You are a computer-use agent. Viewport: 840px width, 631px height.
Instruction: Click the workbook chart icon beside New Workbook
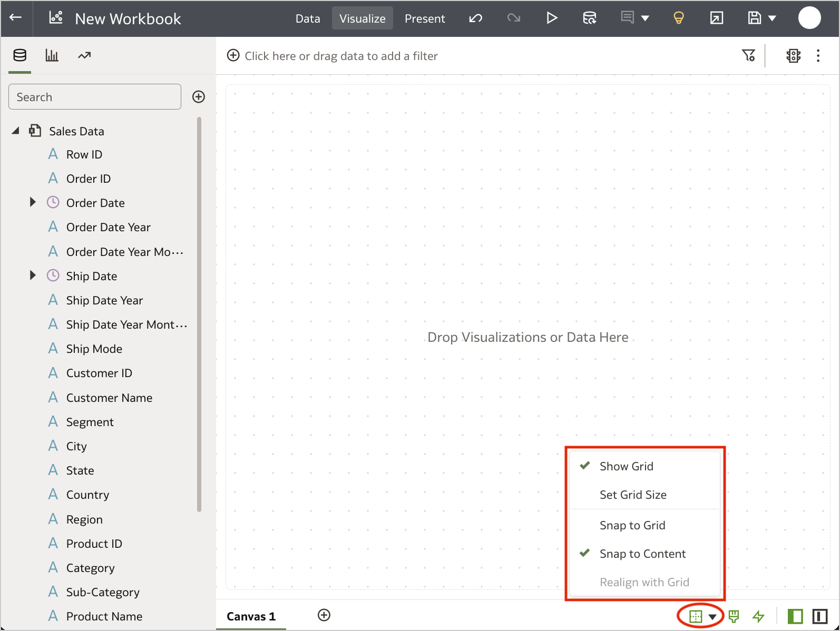[x=56, y=17]
